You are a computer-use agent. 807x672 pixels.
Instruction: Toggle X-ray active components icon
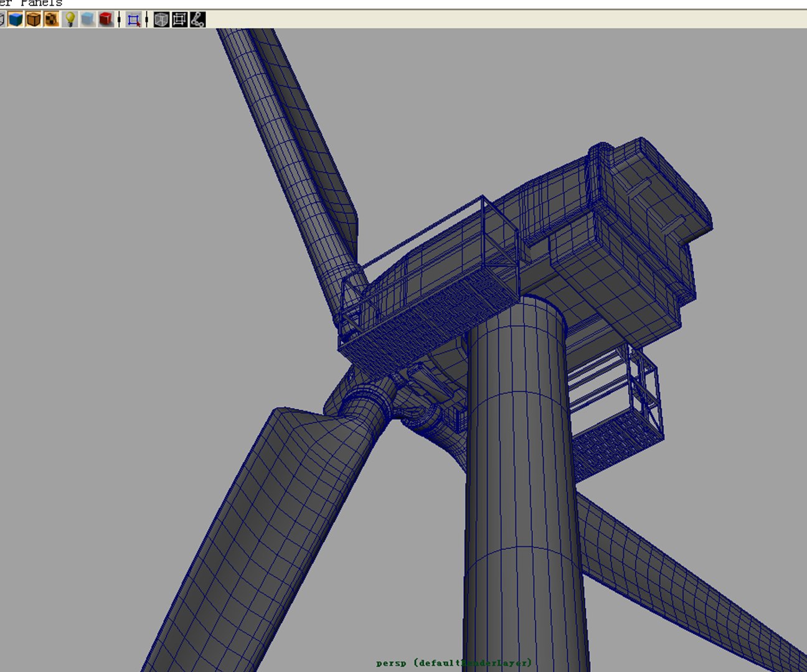179,20
